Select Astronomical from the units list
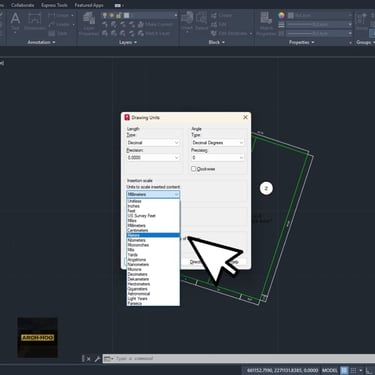Screen dimensions: 375x375 click(153, 294)
